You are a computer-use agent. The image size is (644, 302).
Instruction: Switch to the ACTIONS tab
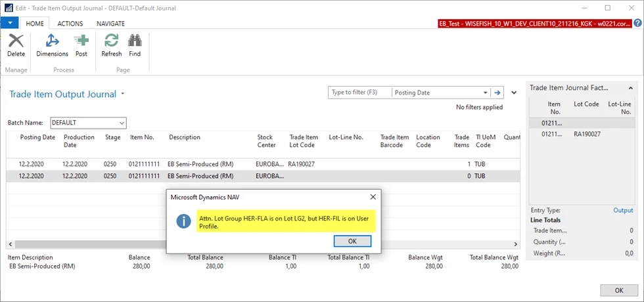70,24
